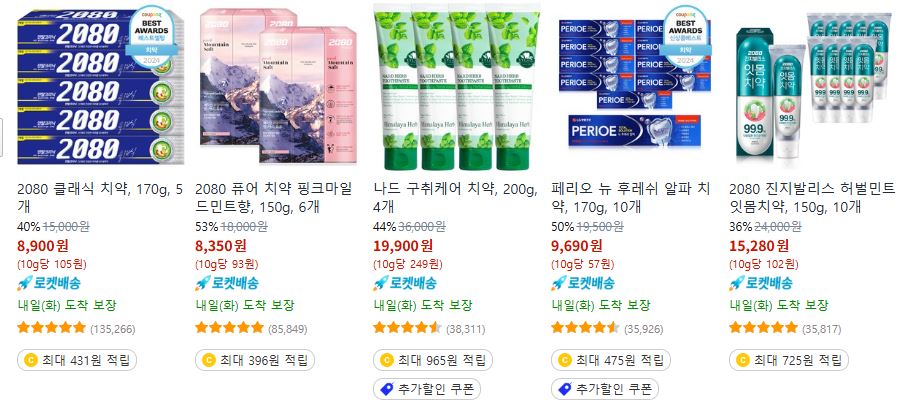Screen dimensions: 911x412
Task: Click the 최대 396원 적립 reward button
Action: [255, 360]
